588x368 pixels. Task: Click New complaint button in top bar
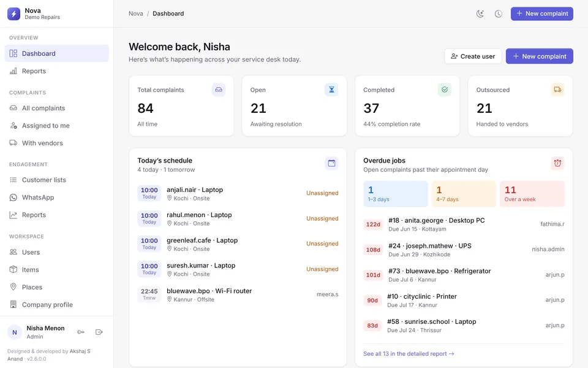pyautogui.click(x=542, y=13)
